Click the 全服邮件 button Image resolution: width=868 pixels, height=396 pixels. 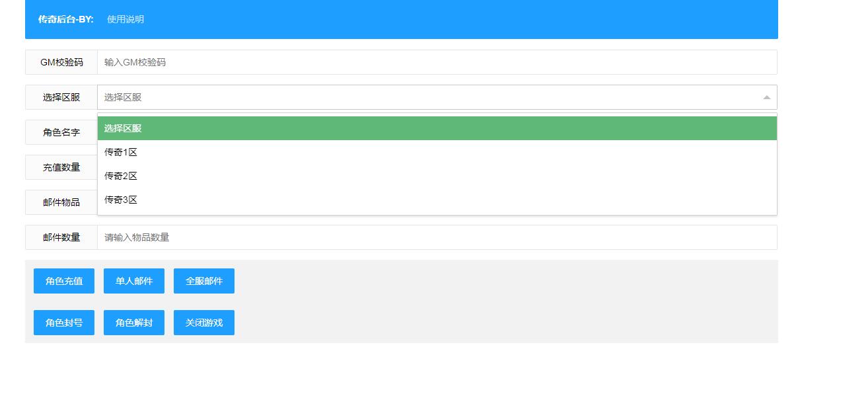204,281
